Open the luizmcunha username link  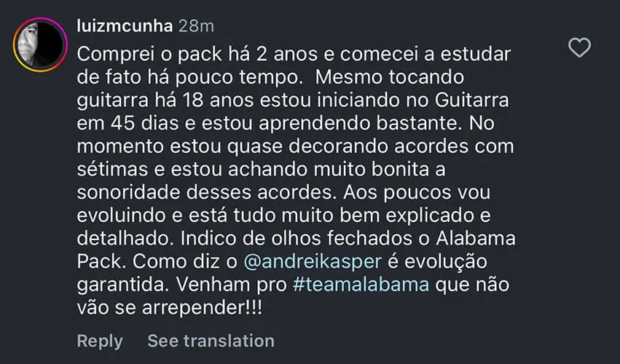125,26
